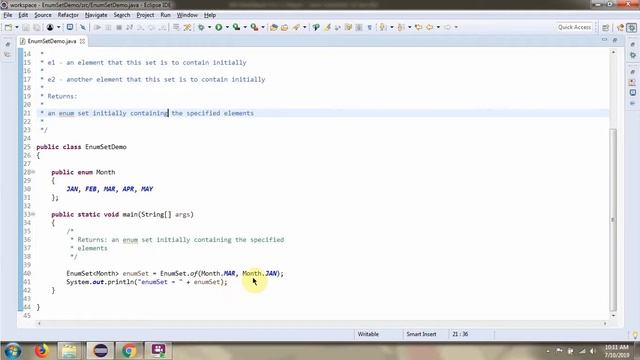Run the program with green Run icon
The height and width of the screenshot is (360, 640).
(x=219, y=27)
